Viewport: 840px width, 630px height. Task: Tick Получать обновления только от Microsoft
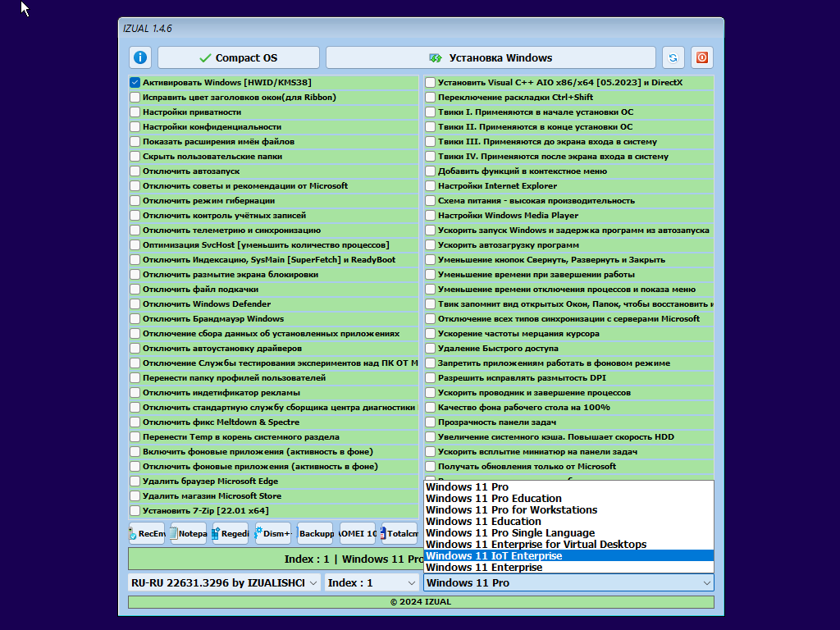click(430, 467)
